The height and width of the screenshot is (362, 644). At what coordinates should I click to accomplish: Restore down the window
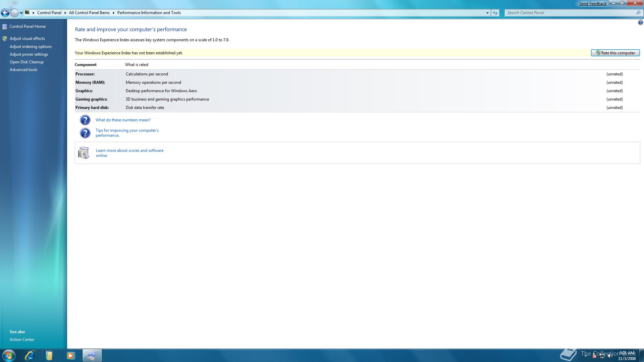622,3
